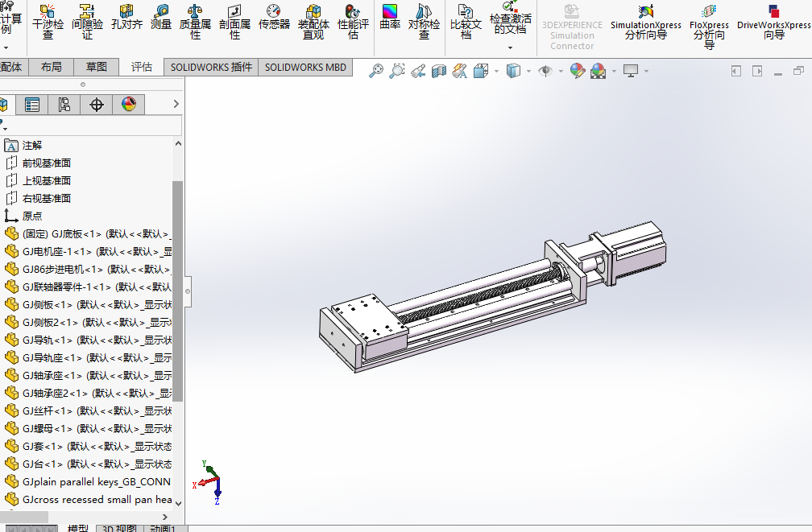Open the 间隙验证 clearance verification tool
Image resolution: width=812 pixels, height=532 pixels.
tap(87, 22)
